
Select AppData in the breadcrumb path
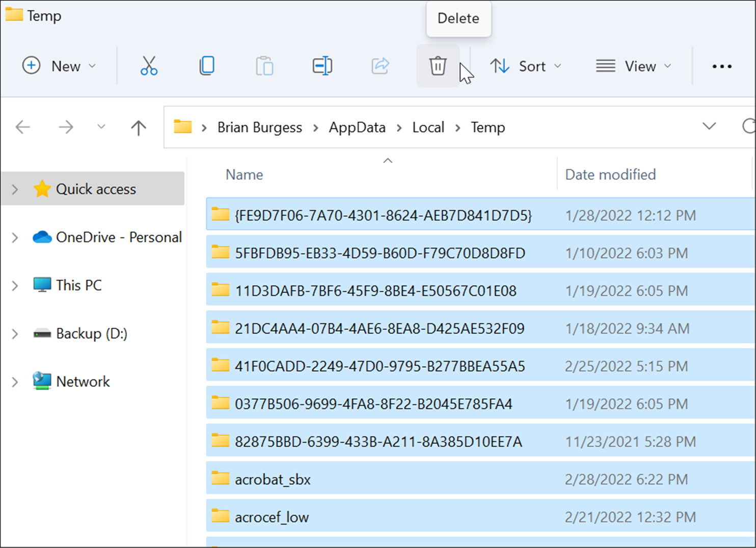[x=357, y=127]
